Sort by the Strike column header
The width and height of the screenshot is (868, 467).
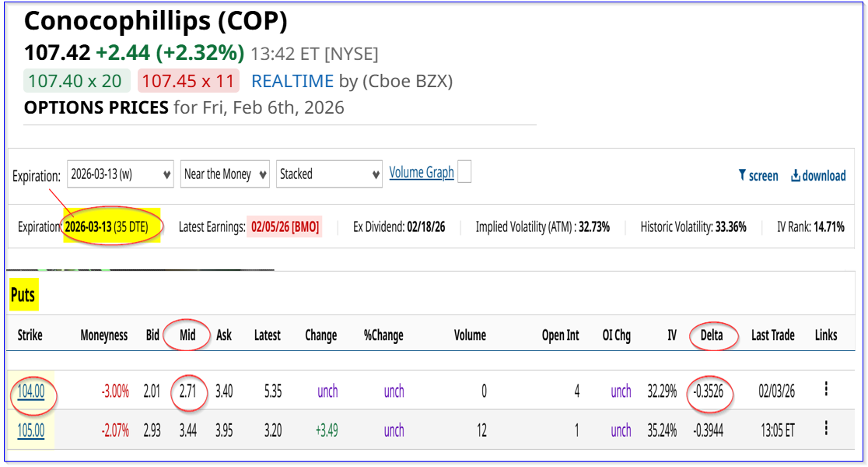(x=30, y=335)
